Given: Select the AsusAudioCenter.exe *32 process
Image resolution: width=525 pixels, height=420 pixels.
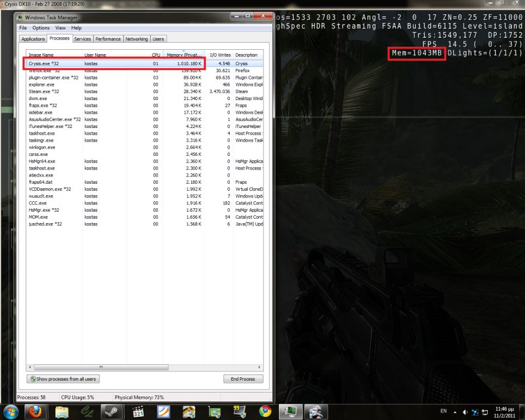Looking at the screenshot, I should (144, 120).
